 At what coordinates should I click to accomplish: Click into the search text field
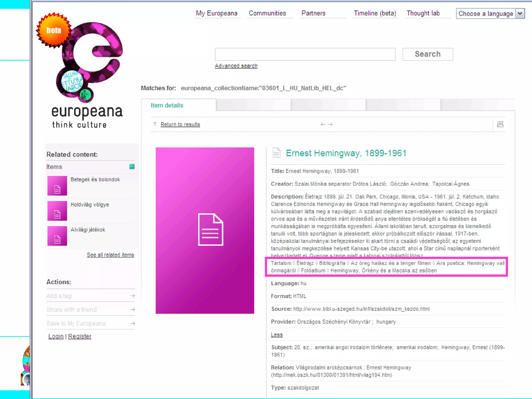point(305,54)
